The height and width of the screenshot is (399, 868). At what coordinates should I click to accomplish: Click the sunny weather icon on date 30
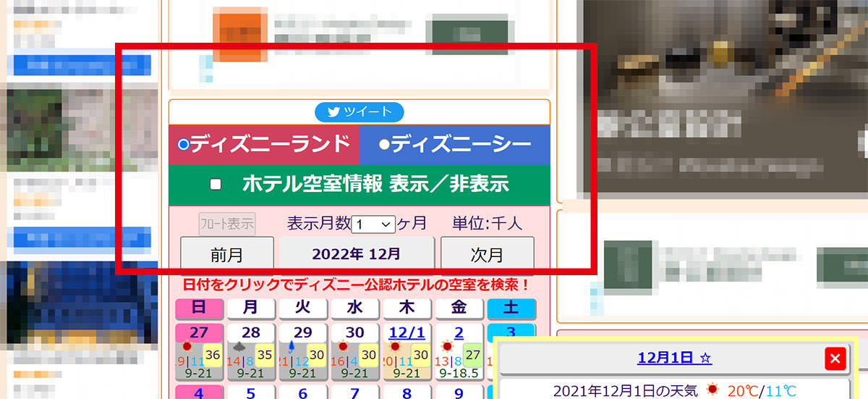[344, 347]
